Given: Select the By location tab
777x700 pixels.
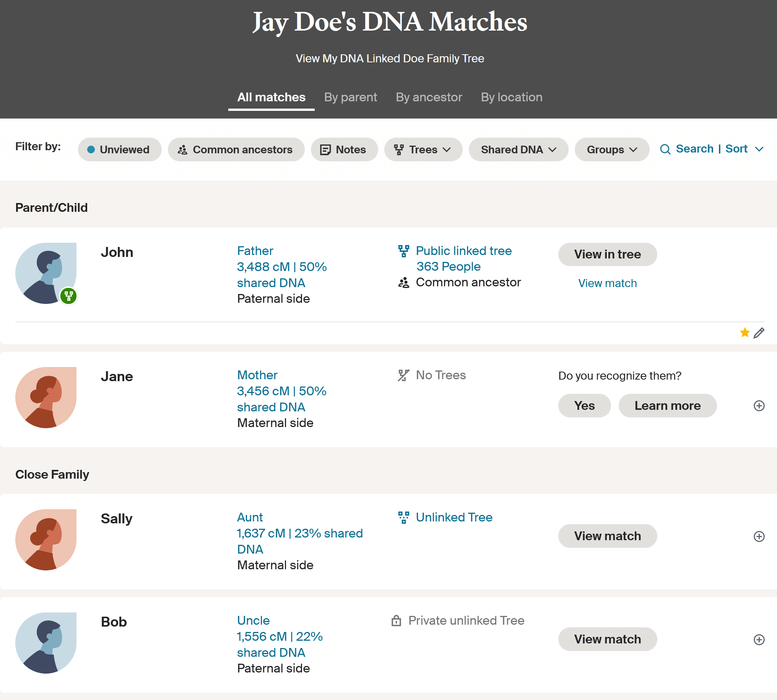Looking at the screenshot, I should coord(512,97).
